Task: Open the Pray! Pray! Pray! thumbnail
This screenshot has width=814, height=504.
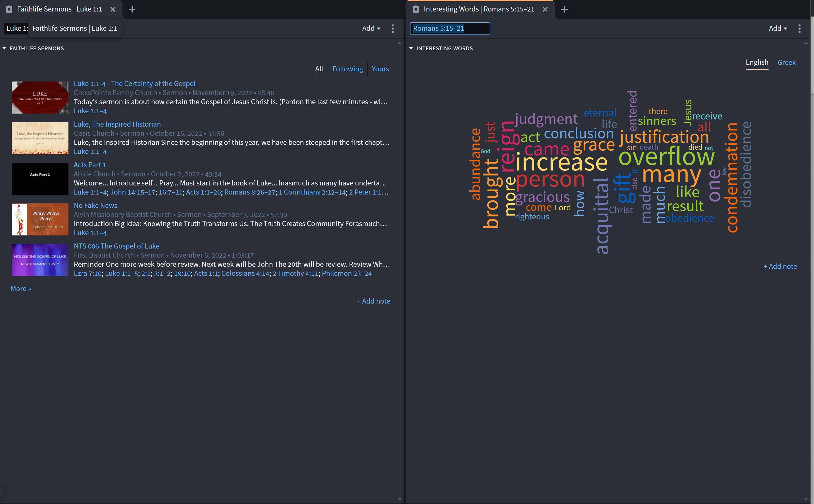Action: point(40,219)
